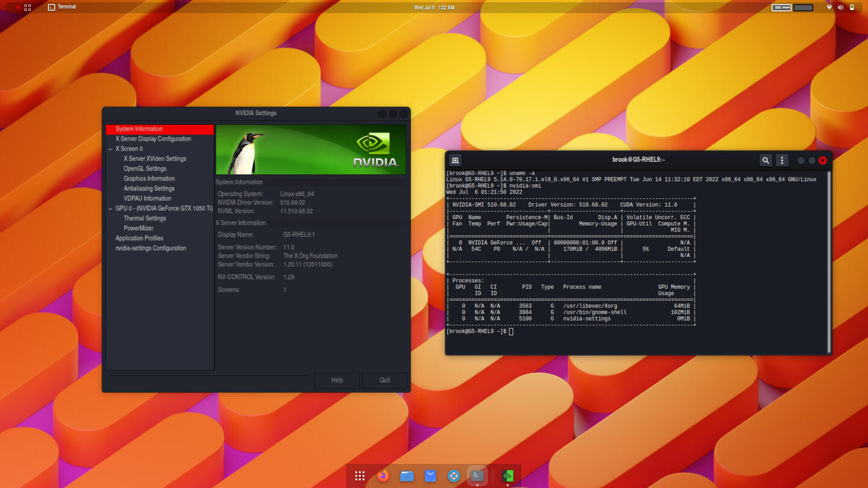
Task: Open Antialiasing Settings page
Action: (x=149, y=189)
